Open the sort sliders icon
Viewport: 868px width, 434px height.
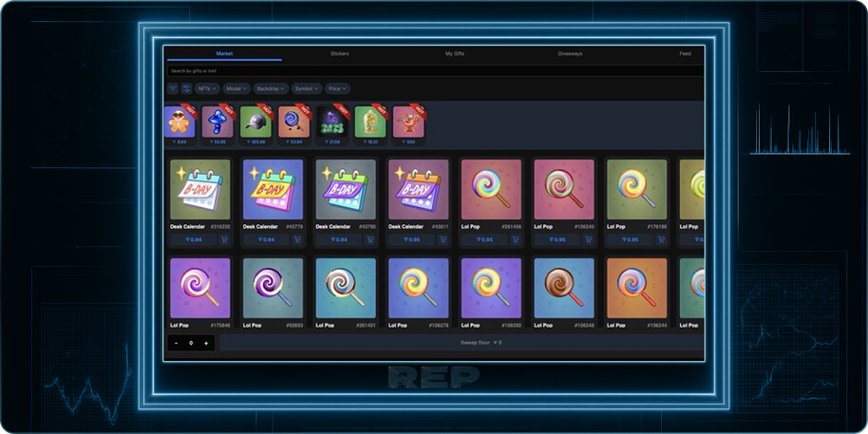click(x=186, y=88)
